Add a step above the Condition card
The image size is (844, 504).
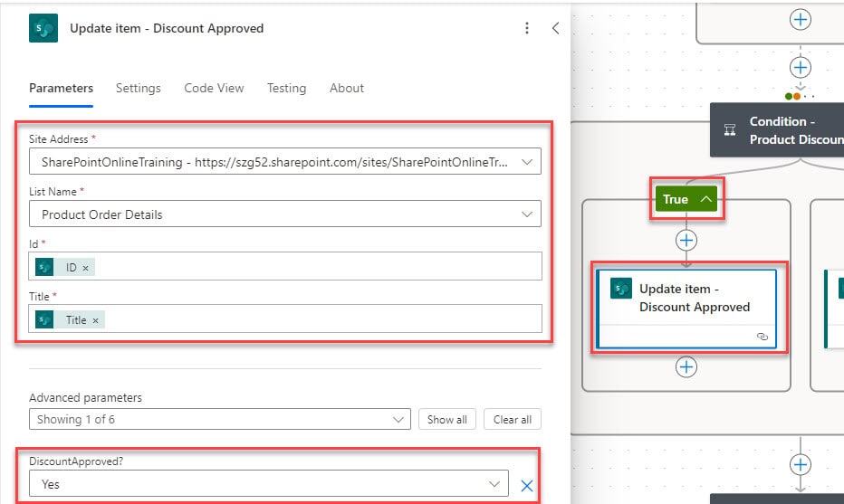click(x=801, y=67)
